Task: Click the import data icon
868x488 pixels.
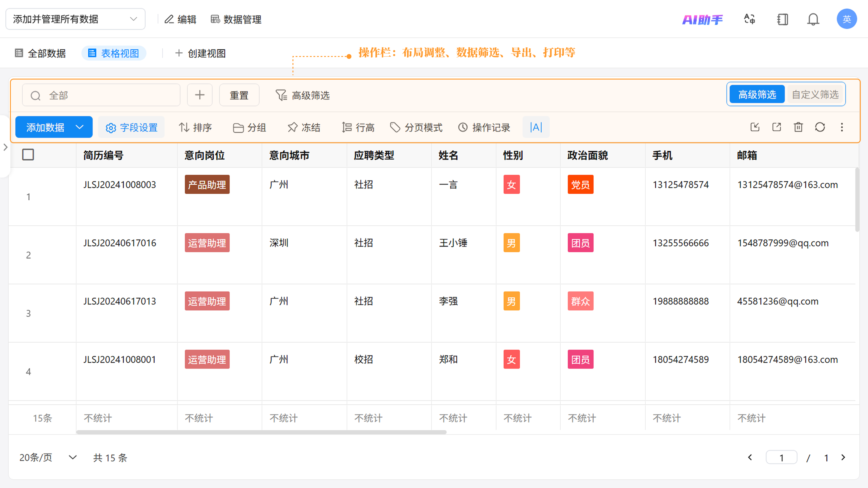Action: click(x=755, y=127)
